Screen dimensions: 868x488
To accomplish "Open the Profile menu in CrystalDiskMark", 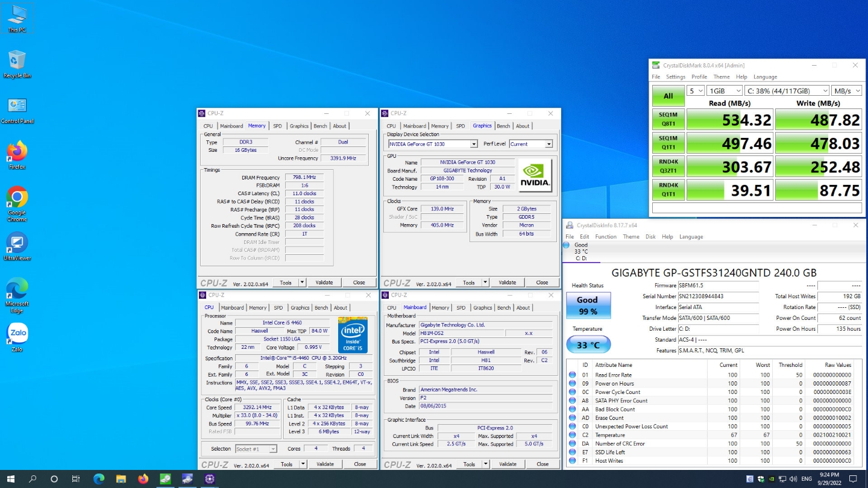I will point(699,77).
